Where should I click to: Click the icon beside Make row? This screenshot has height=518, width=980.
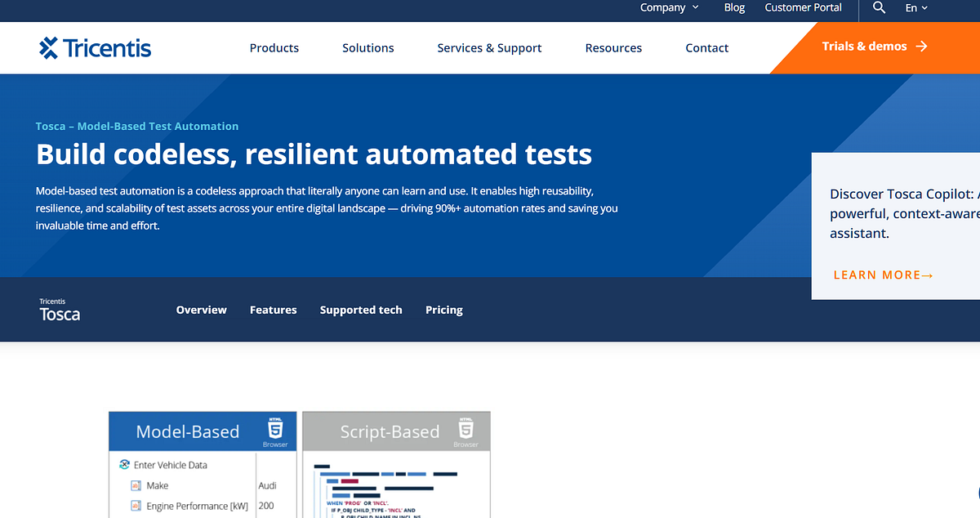click(x=136, y=485)
